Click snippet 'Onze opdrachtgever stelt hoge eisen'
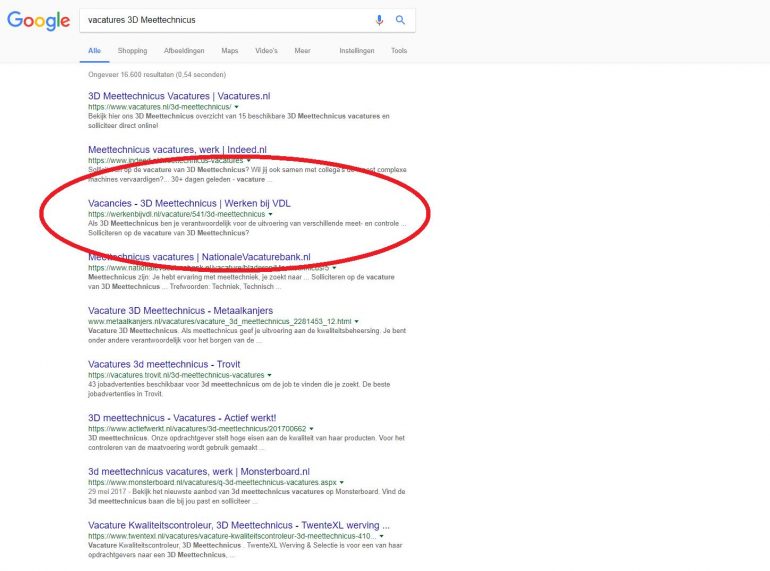Screen dimensions: 770x571 247,443
